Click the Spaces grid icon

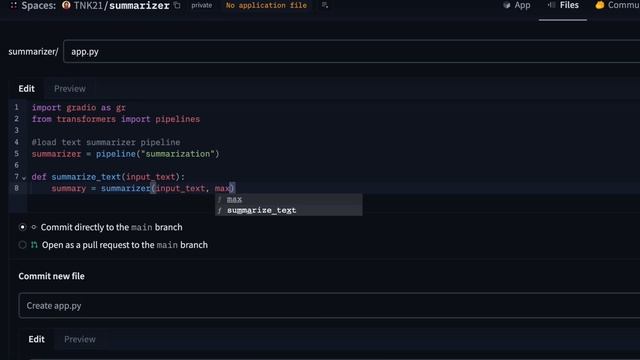tap(13, 5)
